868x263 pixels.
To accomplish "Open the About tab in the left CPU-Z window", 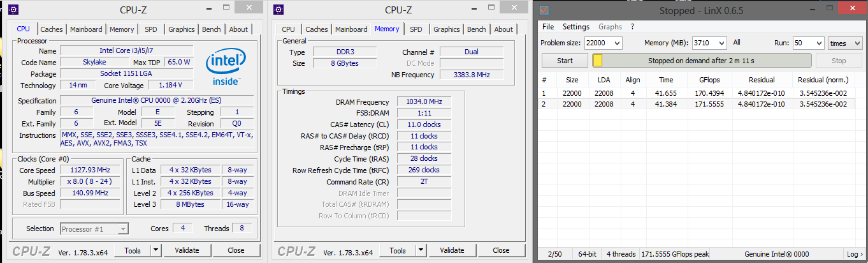I will click(x=238, y=29).
